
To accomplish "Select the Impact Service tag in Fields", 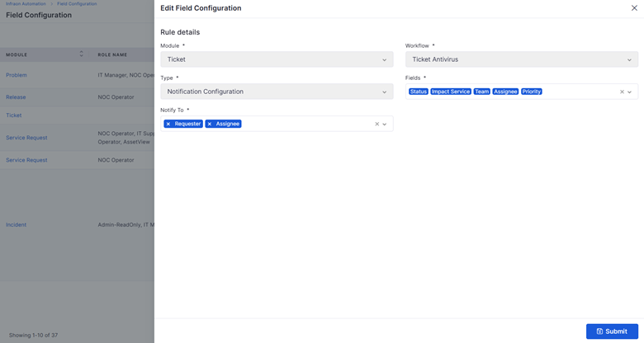I will click(x=450, y=92).
